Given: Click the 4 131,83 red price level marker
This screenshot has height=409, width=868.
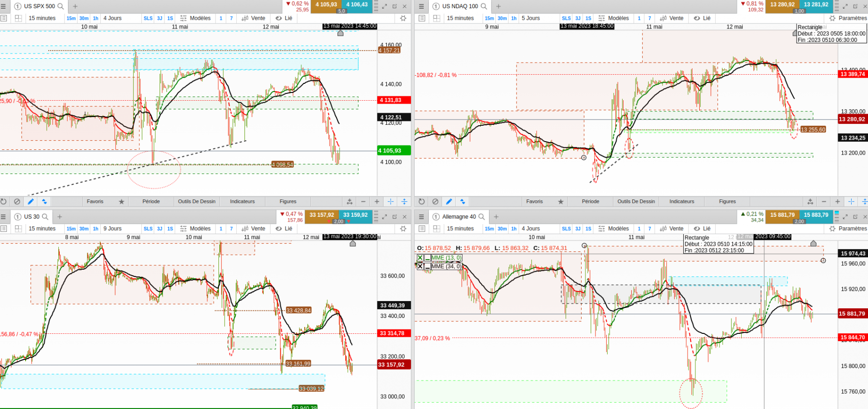Looking at the screenshot, I should pyautogui.click(x=393, y=100).
